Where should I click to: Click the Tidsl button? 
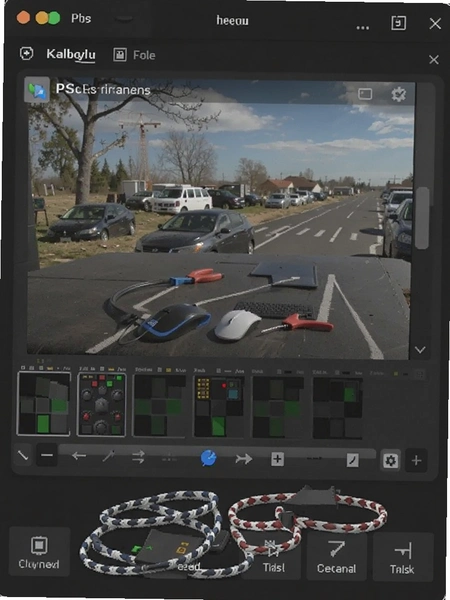tap(272, 558)
